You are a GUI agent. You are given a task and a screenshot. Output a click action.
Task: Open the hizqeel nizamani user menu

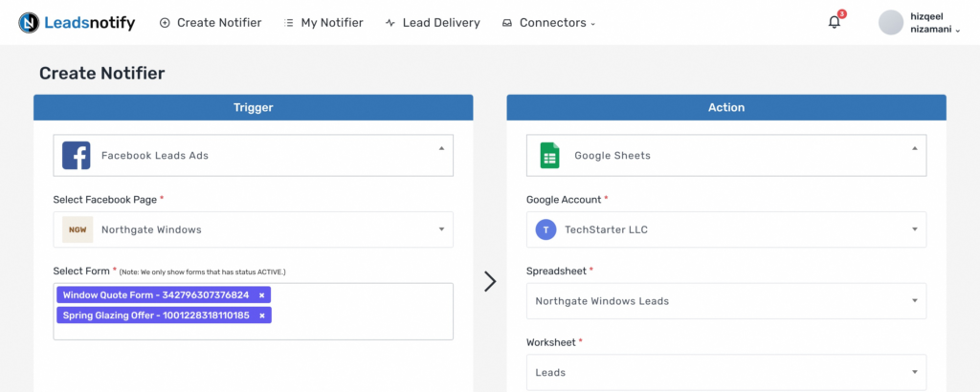click(x=919, y=23)
